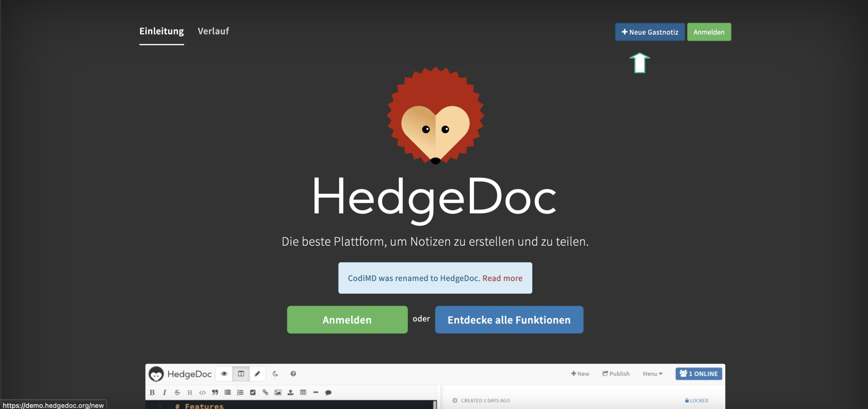868x409 pixels.
Task: Click the large green Anmelden button
Action: (347, 320)
